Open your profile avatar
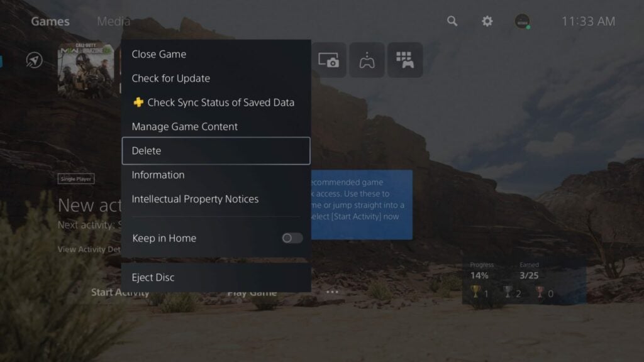 (x=521, y=21)
